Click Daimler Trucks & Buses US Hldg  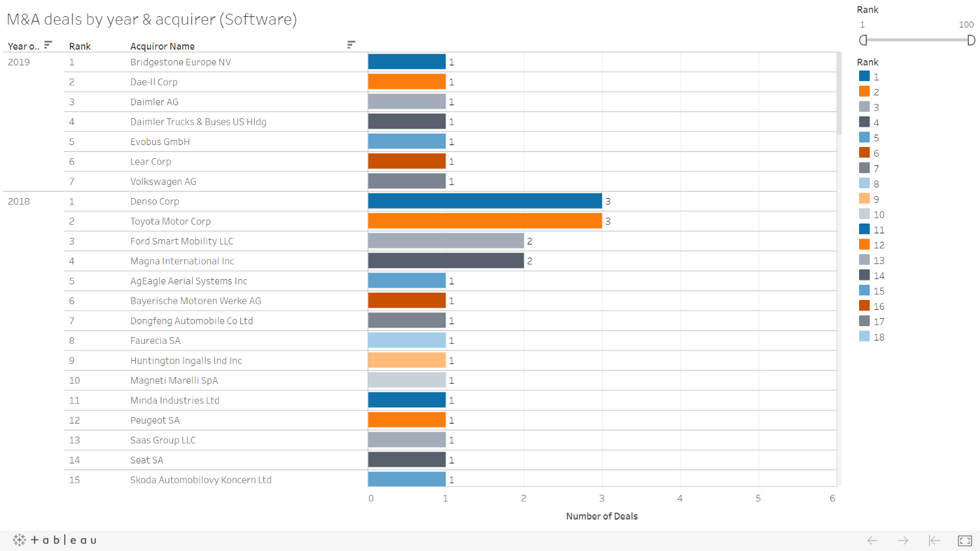click(198, 122)
